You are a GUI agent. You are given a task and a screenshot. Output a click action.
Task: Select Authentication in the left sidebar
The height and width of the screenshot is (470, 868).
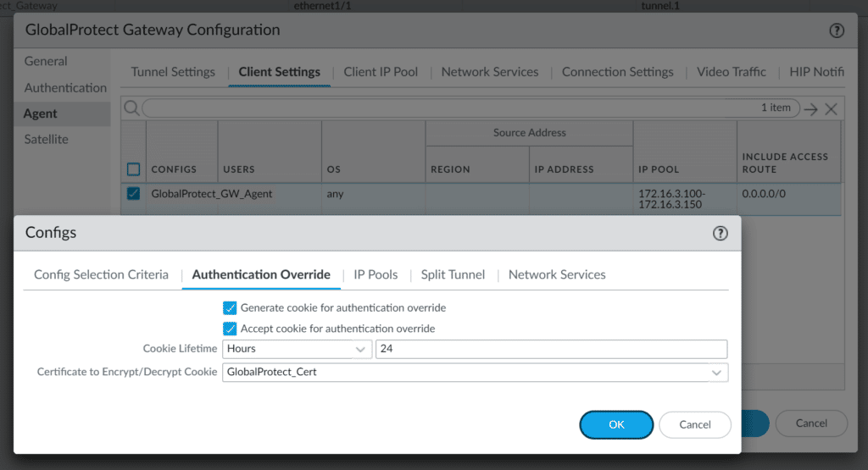pyautogui.click(x=65, y=88)
